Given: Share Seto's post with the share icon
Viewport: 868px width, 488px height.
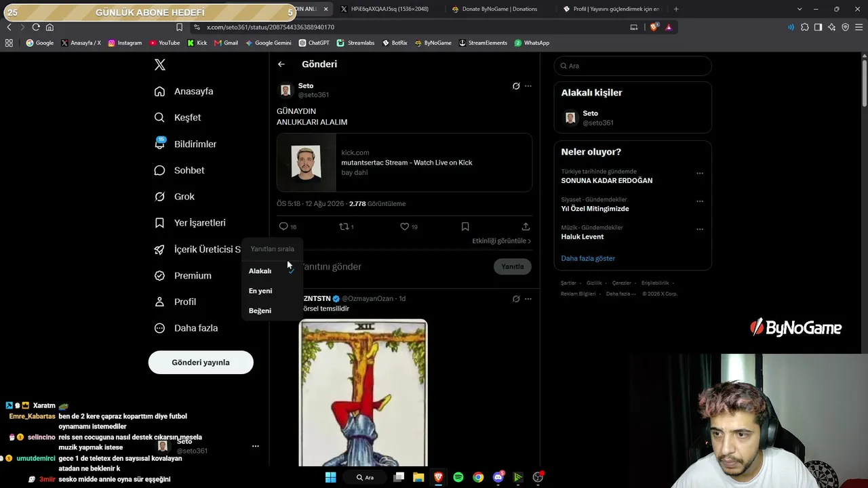Looking at the screenshot, I should click(x=526, y=226).
